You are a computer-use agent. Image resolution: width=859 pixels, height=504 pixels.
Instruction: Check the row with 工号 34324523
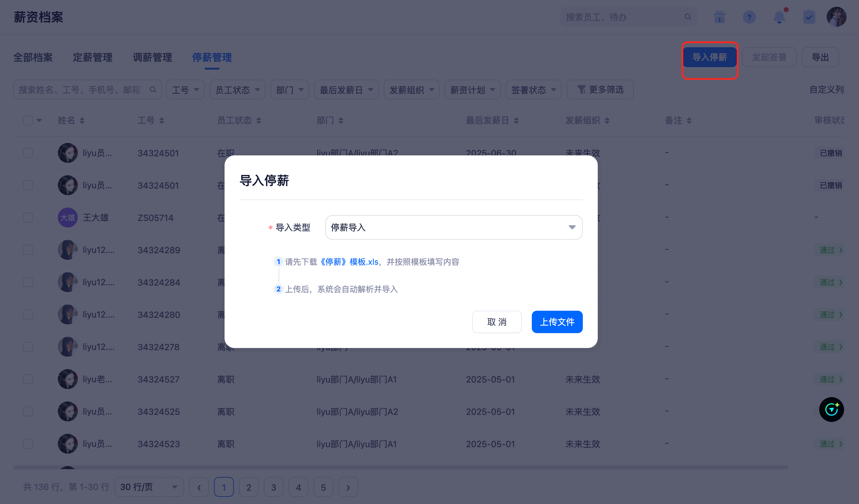pos(28,444)
